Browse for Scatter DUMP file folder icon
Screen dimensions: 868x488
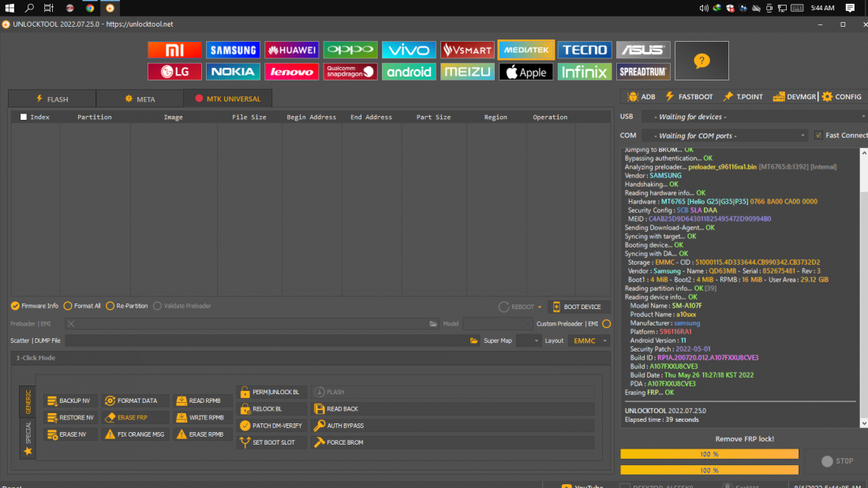pos(474,341)
